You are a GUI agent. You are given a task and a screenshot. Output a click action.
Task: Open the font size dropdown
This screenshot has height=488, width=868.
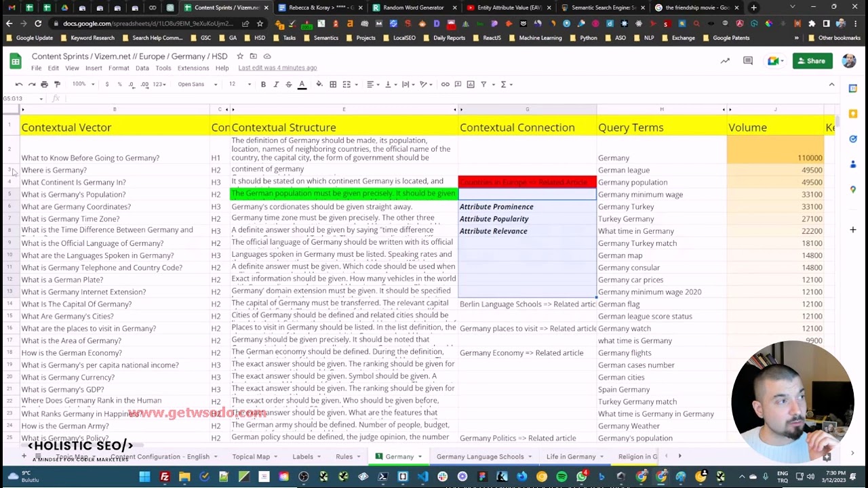(x=239, y=84)
